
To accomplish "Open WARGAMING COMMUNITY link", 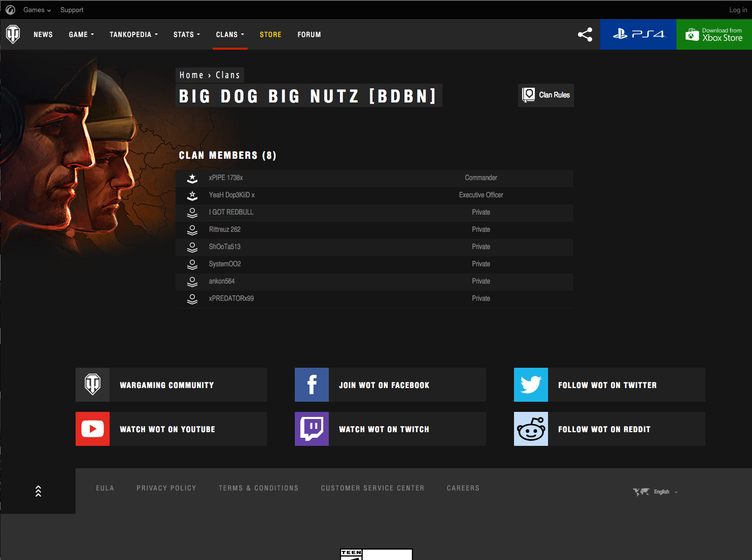I will (x=167, y=385).
